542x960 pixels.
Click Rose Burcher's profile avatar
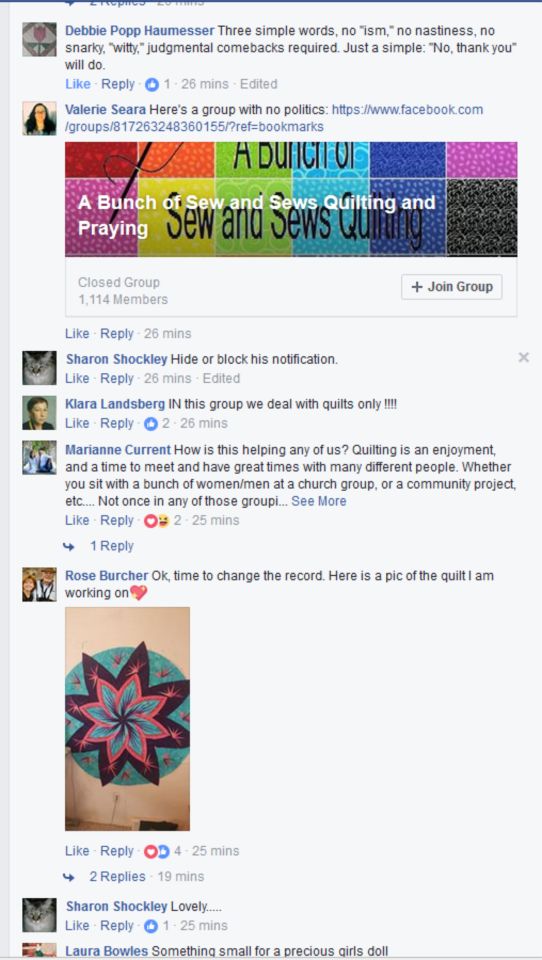coord(39,585)
